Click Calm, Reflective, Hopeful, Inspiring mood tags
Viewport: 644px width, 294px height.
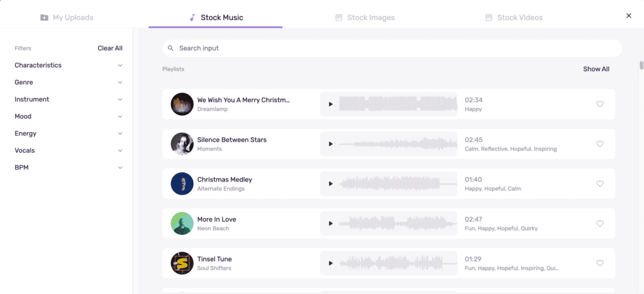511,149
